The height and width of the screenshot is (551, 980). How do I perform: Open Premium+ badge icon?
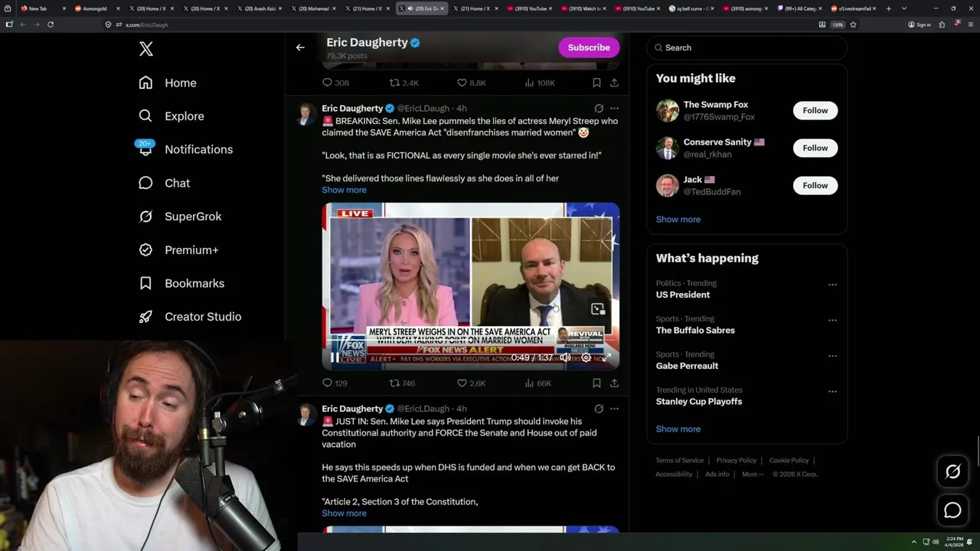pyautogui.click(x=145, y=249)
